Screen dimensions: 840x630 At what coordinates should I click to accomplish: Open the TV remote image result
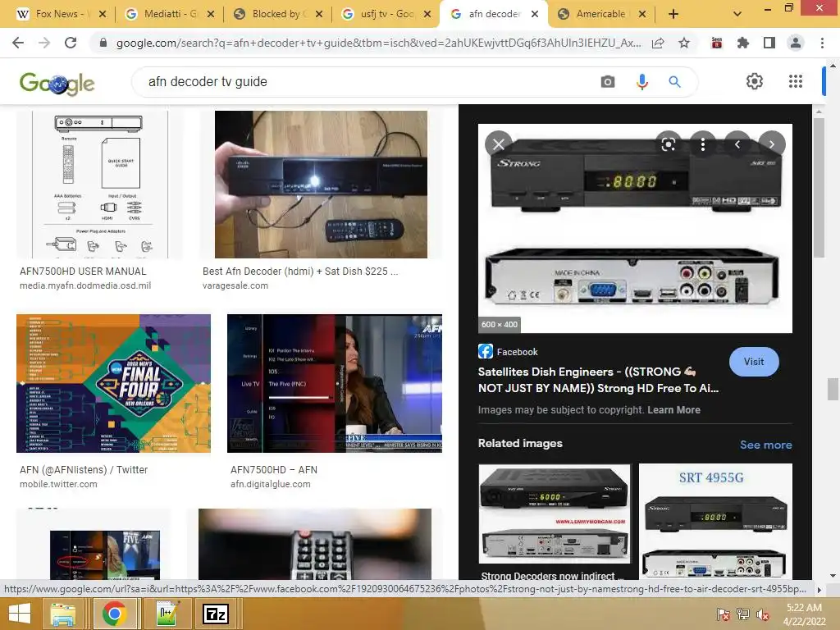[315, 544]
